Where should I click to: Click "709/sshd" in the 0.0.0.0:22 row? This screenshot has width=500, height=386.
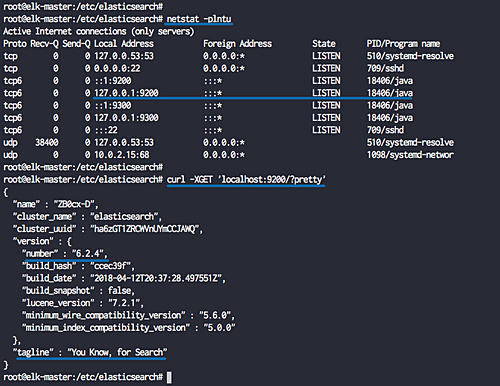coord(385,68)
